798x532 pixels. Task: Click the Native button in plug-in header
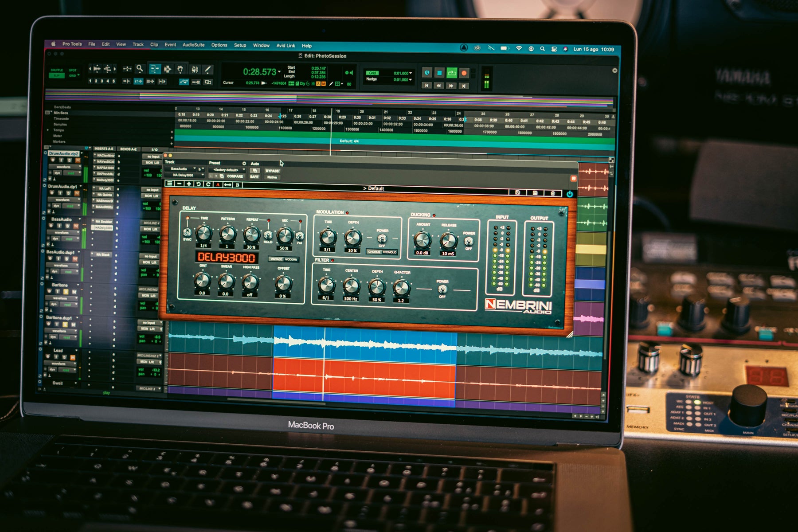(272, 177)
